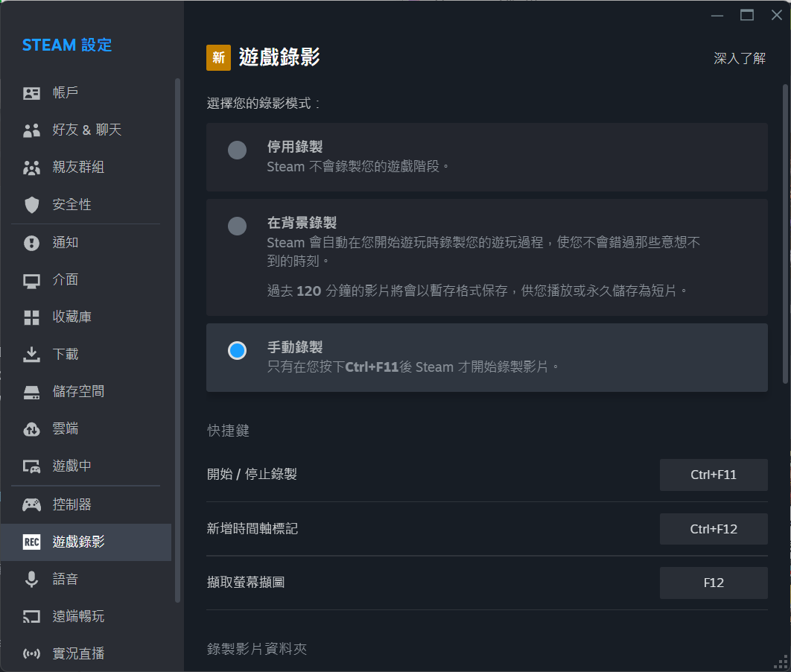Select the 手動錄製 radio option
791x672 pixels.
237,350
